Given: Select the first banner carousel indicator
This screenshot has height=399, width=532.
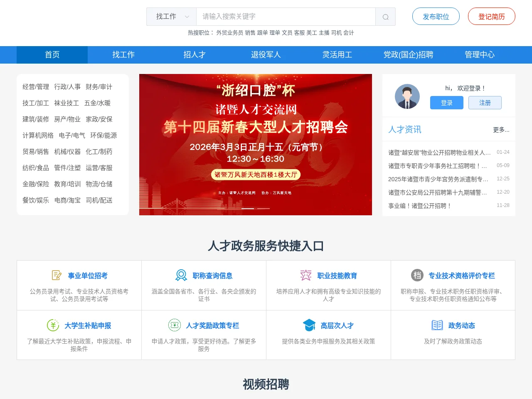Looking at the screenshot, I should 248,209.
